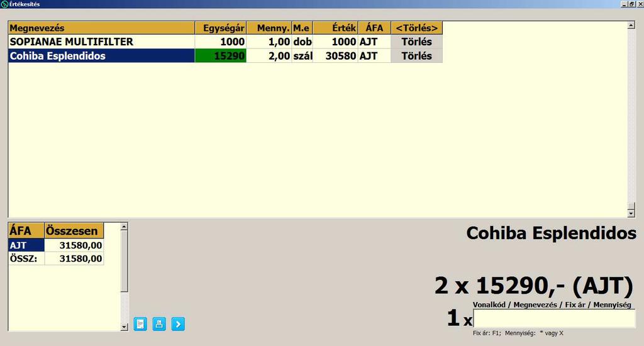
Task: Click the totals panel scrollbar thumb
Action: tap(125, 261)
